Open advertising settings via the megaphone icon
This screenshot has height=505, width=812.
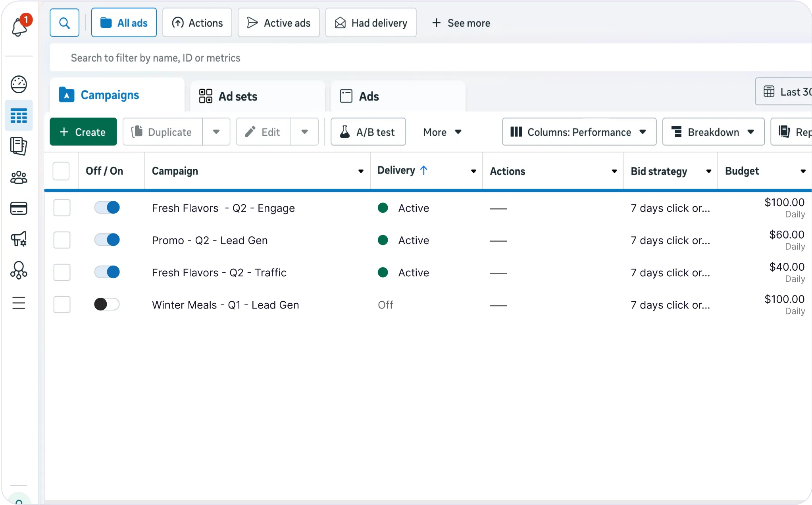pos(19,239)
